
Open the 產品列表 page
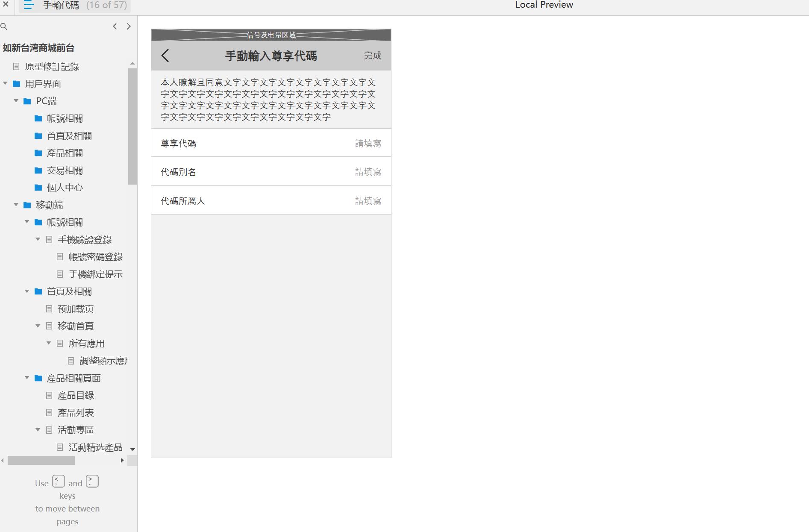pos(76,413)
